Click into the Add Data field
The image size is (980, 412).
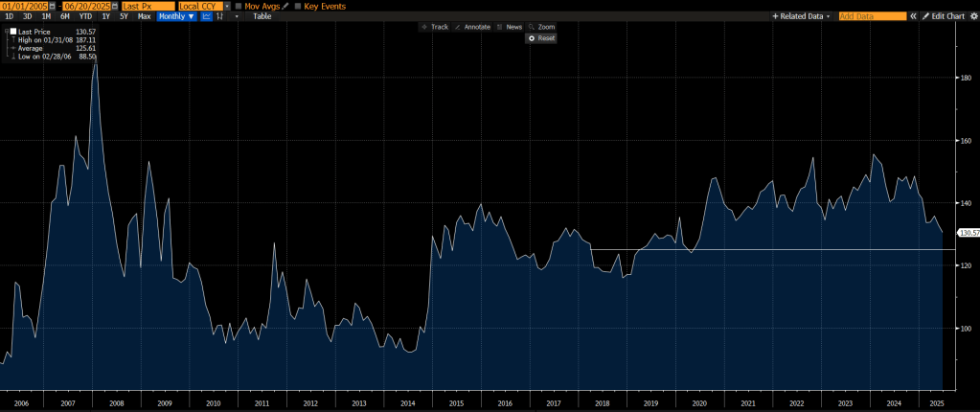[x=872, y=16]
